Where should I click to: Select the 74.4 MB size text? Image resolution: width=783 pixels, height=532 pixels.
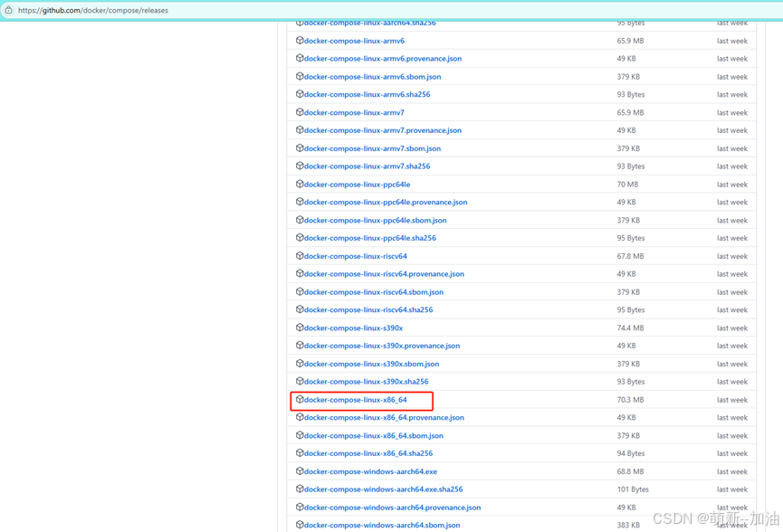click(630, 328)
